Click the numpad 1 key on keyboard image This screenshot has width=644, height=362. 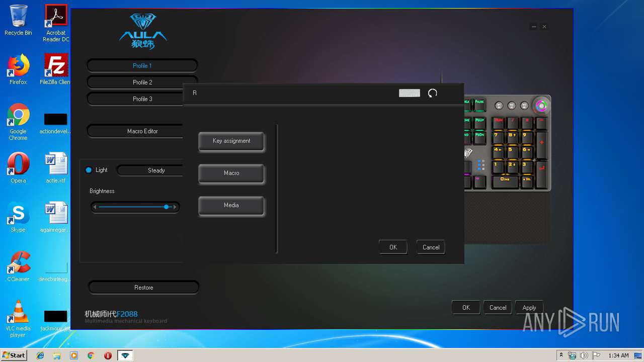(498, 167)
